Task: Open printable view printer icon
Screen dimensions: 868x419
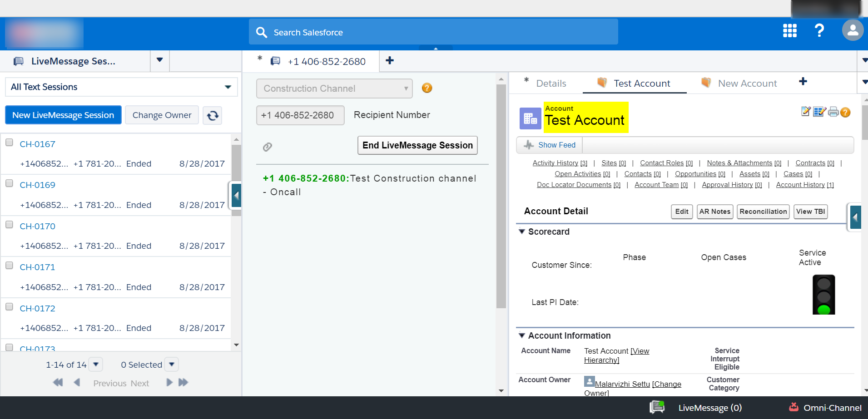Action: pos(833,112)
